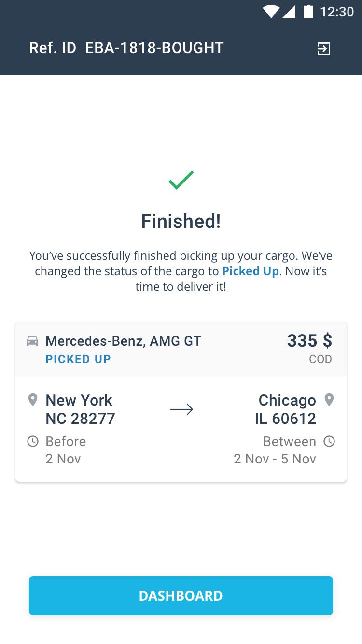362x644 pixels.
Task: Tap the Ref. ID EBA-1818-BOUGHT title
Action: pos(126,48)
